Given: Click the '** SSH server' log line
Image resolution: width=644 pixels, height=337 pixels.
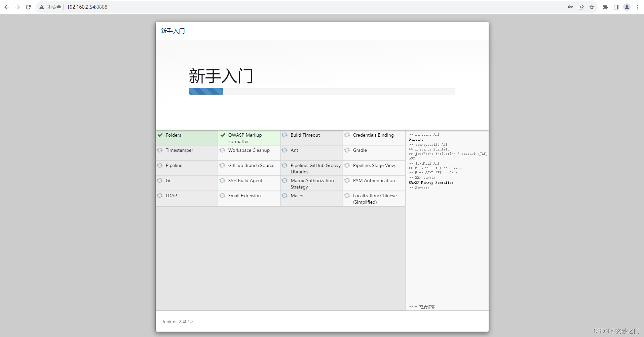Looking at the screenshot, I should [422, 177].
